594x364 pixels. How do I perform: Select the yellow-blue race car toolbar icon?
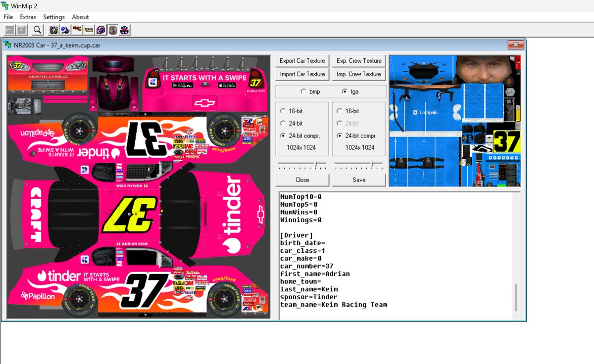(x=89, y=30)
